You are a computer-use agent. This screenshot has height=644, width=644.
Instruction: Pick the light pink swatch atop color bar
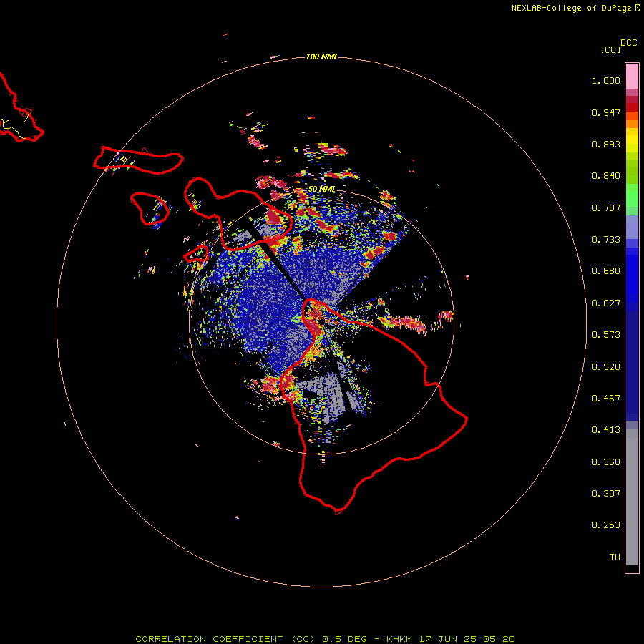pos(632,77)
